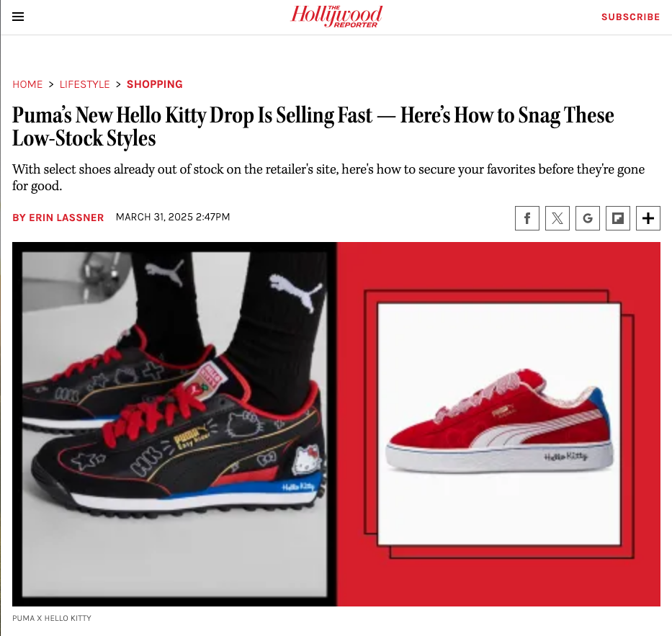This screenshot has height=636, width=672.
Task: Click the article subheading text
Action: pyautogui.click(x=328, y=177)
